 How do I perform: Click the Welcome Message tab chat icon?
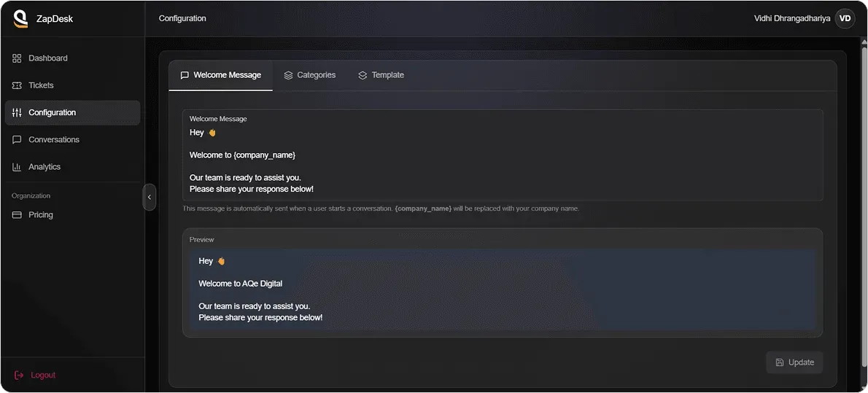[185, 75]
